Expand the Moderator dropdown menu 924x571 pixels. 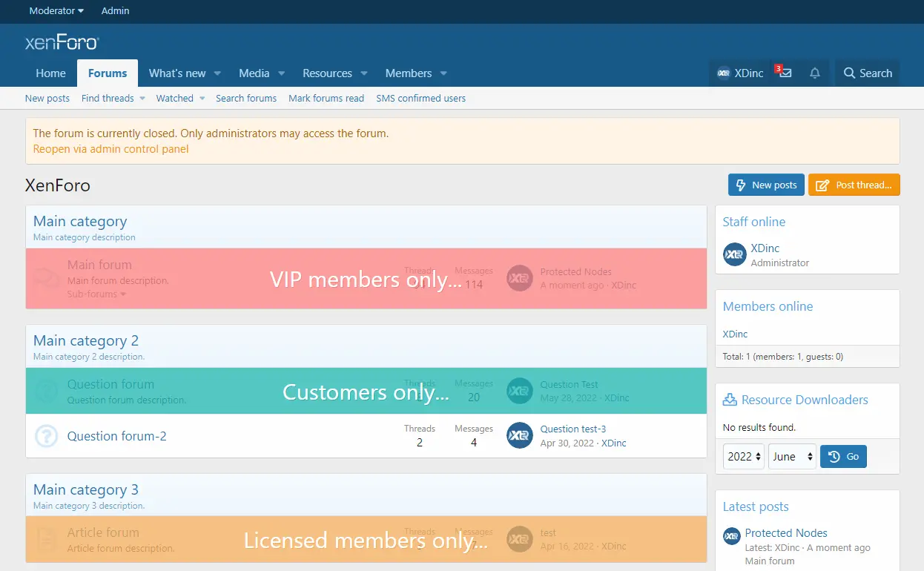click(56, 11)
